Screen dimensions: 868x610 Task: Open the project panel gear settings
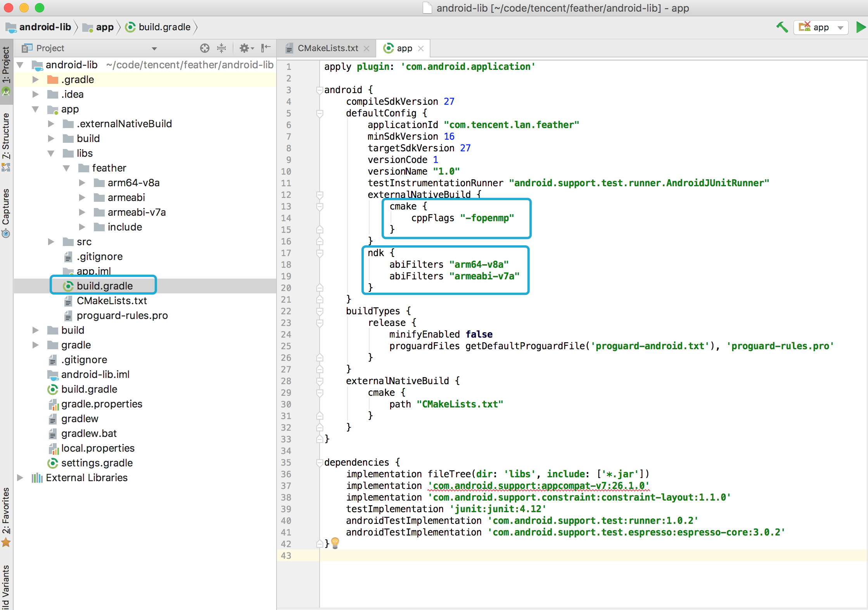pyautogui.click(x=246, y=48)
